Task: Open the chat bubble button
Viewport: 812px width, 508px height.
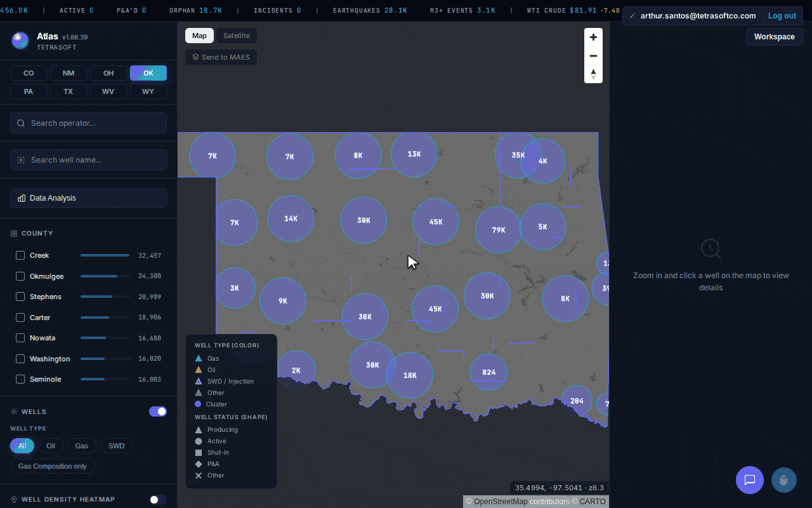Action: [749, 480]
